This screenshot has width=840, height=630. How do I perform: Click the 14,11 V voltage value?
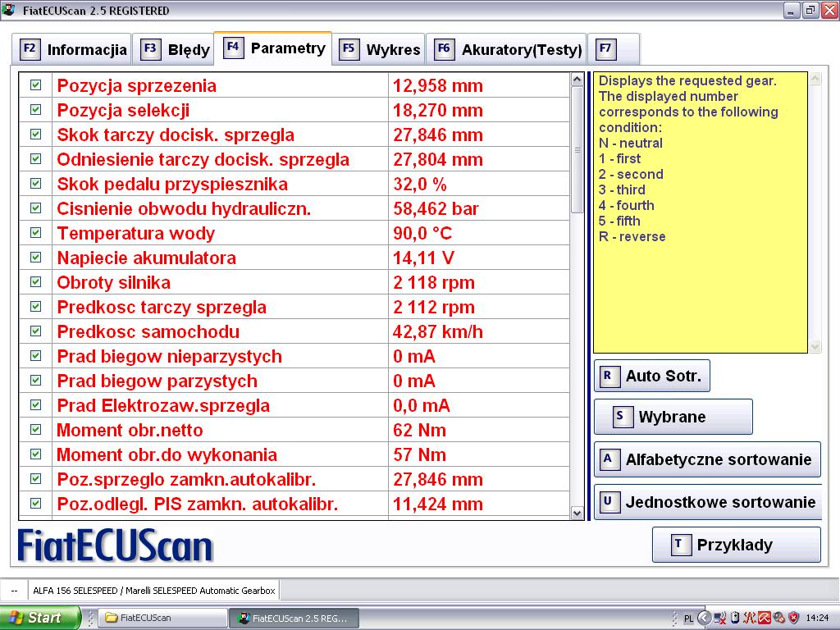(x=424, y=258)
